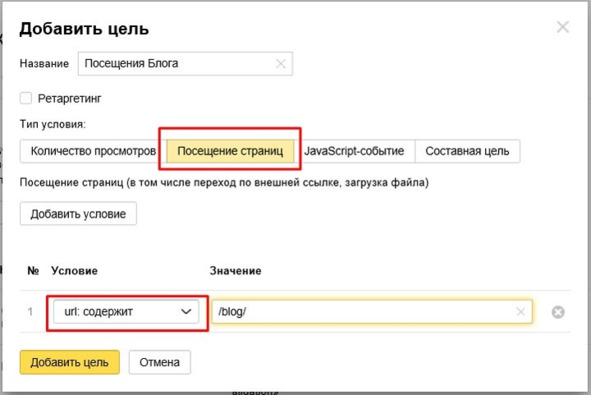
Task: Click the Отмена button
Action: 159,362
